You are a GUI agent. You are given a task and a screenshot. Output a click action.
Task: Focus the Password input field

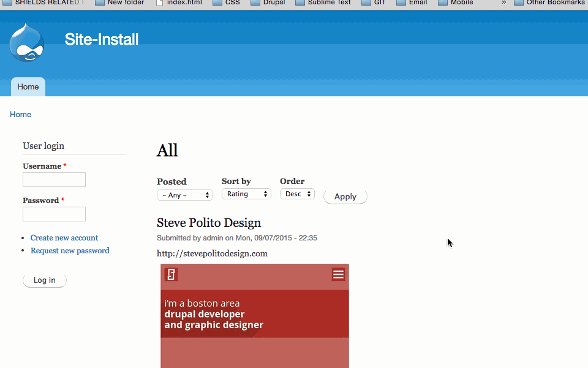tap(54, 214)
